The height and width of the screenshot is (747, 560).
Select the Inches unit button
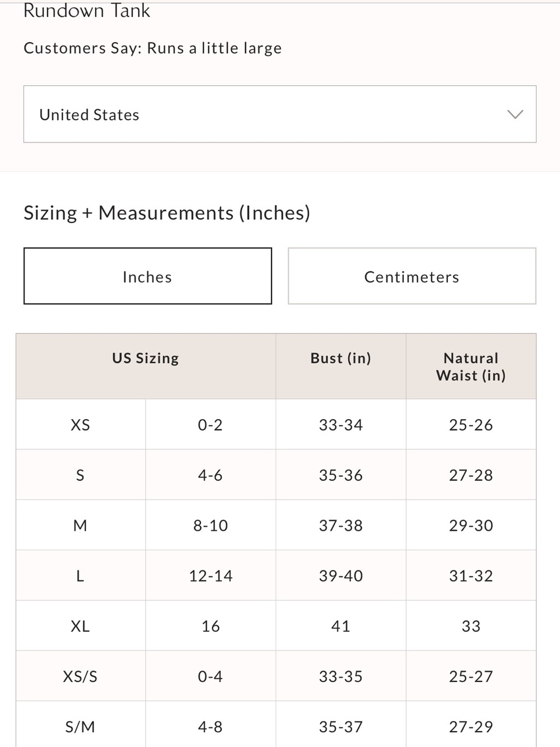pos(148,276)
